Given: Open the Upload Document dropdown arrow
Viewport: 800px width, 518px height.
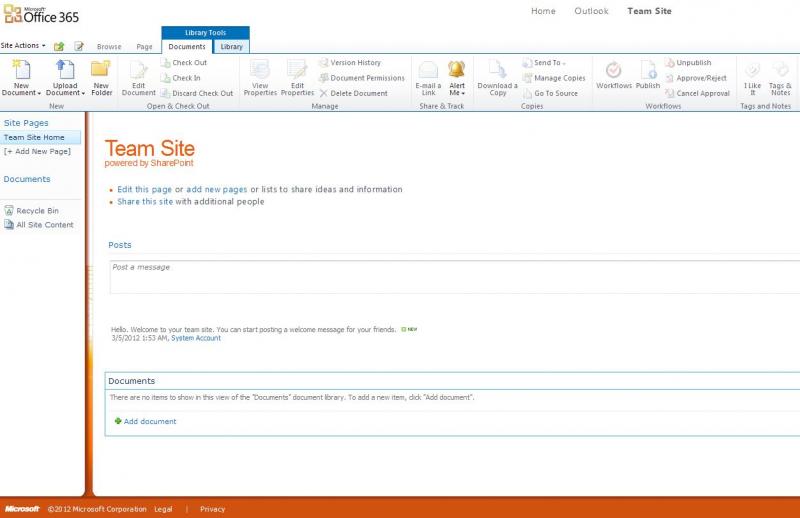Looking at the screenshot, I should pos(83,93).
